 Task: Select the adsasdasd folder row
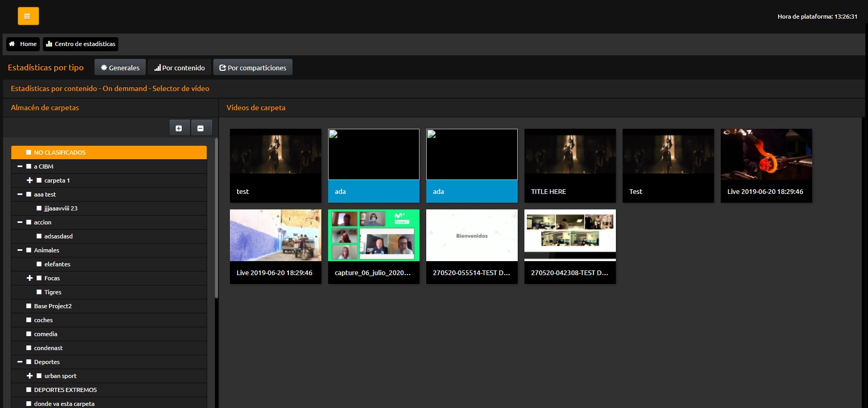click(x=109, y=236)
